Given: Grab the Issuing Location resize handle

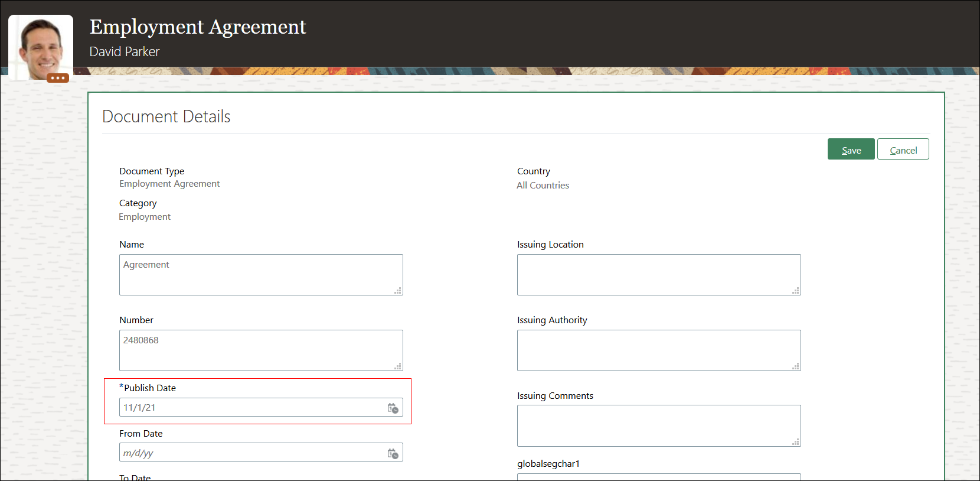Looking at the screenshot, I should (796, 291).
